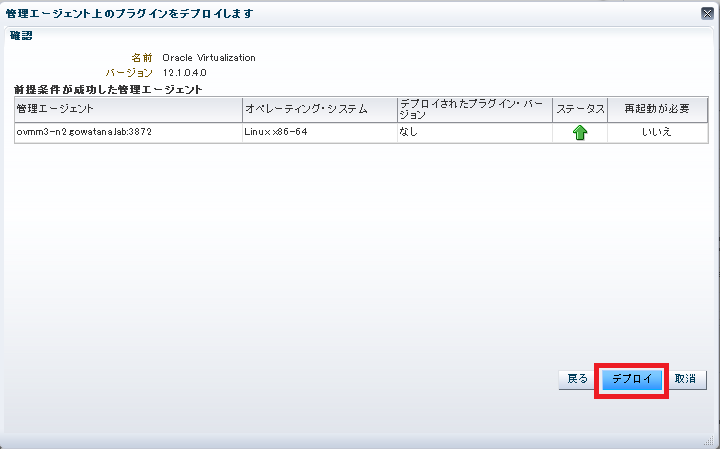The image size is (720, 449).
Task: Click the dialog resize grip in corner
Action: pyautogui.click(x=708, y=440)
